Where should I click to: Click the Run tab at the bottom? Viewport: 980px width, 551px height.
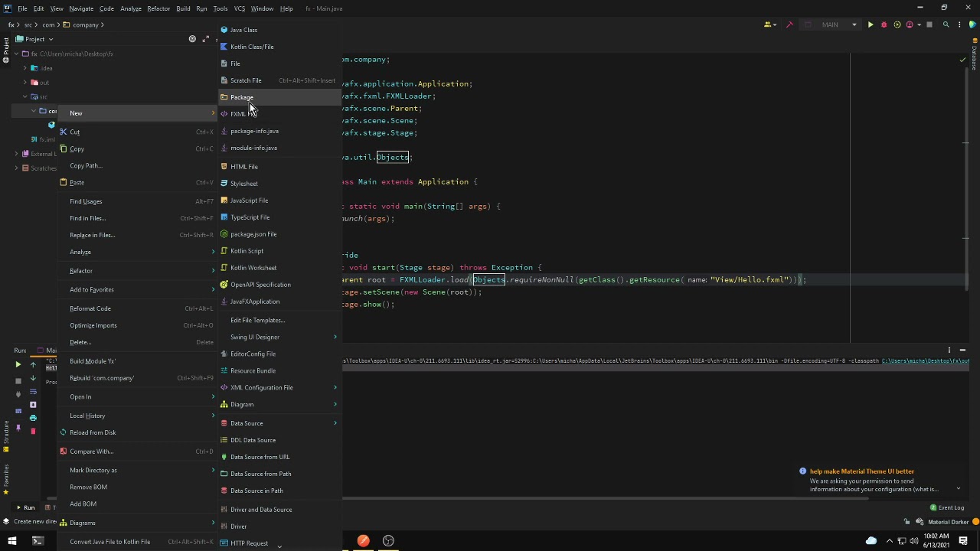pos(25,507)
